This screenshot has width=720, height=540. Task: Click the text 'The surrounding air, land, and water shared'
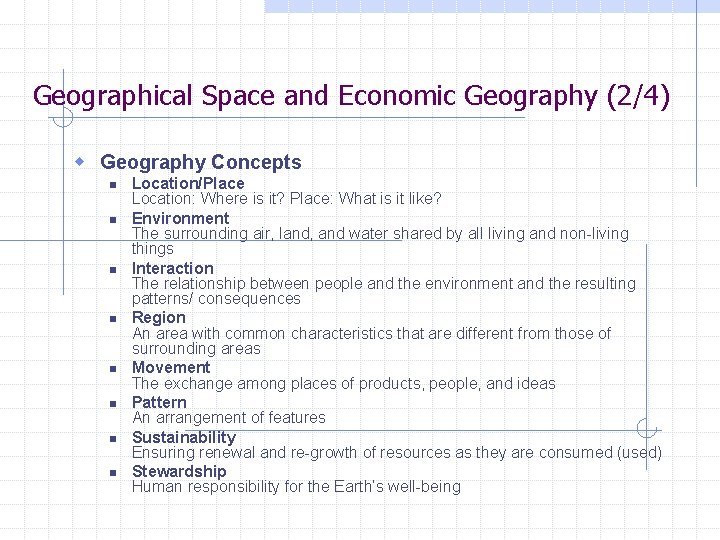pyautogui.click(x=287, y=233)
